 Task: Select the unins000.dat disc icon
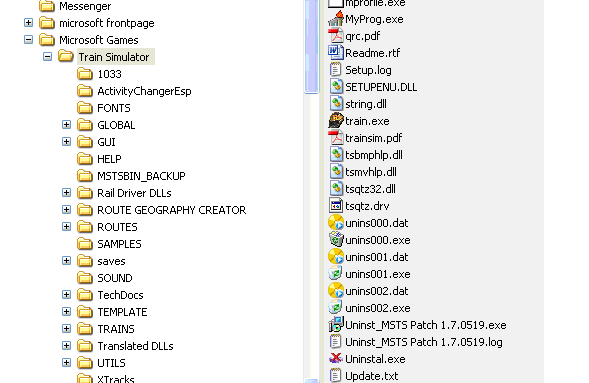tap(335, 223)
